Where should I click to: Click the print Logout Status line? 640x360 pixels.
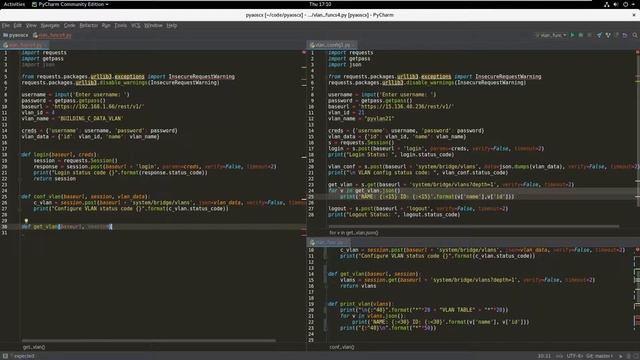[394, 215]
